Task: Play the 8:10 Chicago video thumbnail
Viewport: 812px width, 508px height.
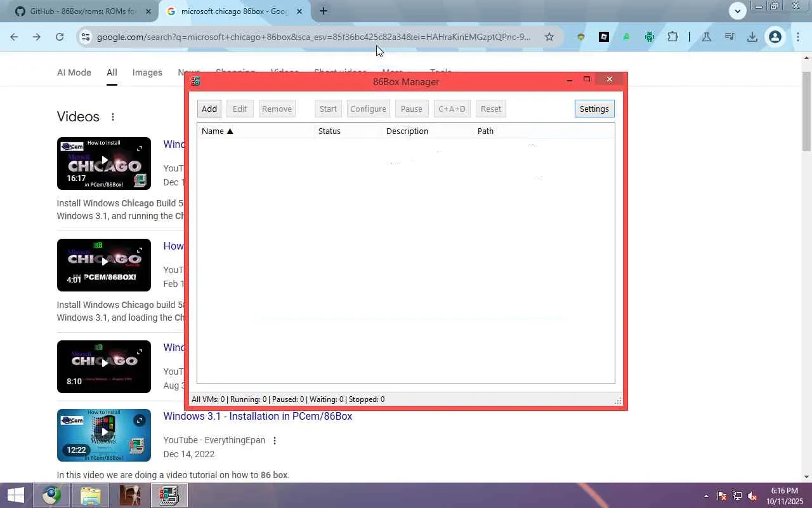Action: [104, 366]
